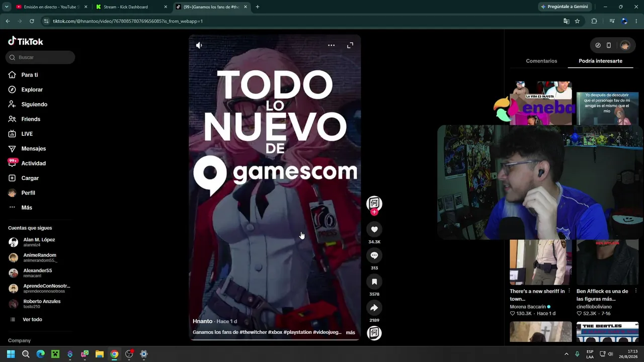
Task: Translate this page using the translate icon
Action: click(567, 21)
